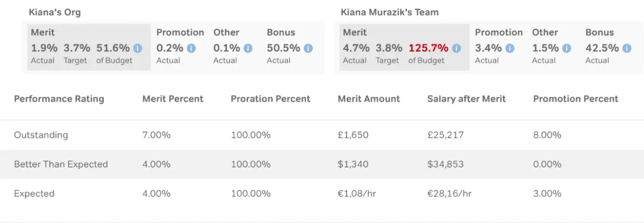
Task: Click the 3.00% promotion percent cell
Action: point(547,193)
